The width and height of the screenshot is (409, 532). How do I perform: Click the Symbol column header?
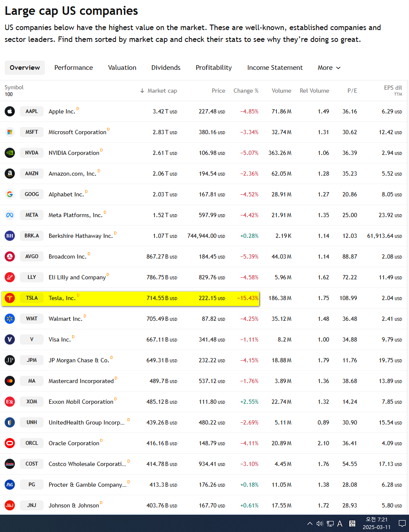tap(14, 87)
